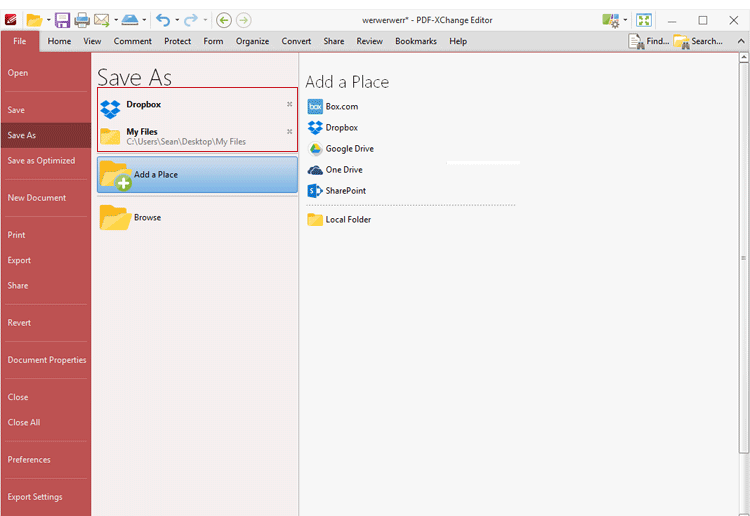750x516 pixels.
Task: Click Save as Optimized in the File sidebar
Action: coord(41,161)
